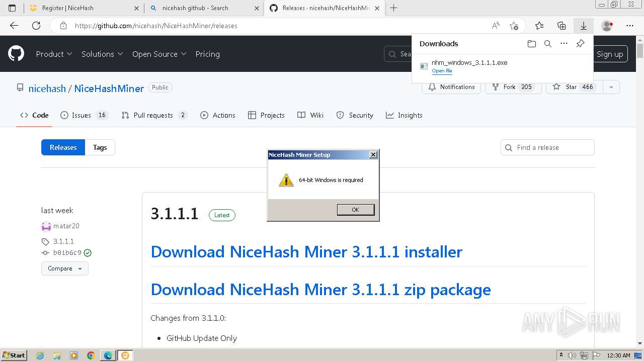Click the GitHub logo icon
Image resolution: width=644 pixels, height=362 pixels.
16,54
